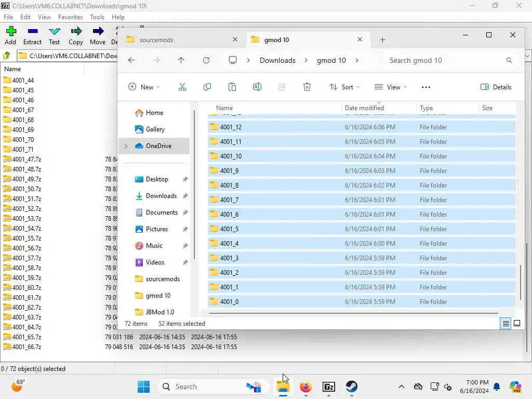Screen dimensions: 532x399
Task: Click the Downloads breadcrumb
Action: (x=277, y=60)
